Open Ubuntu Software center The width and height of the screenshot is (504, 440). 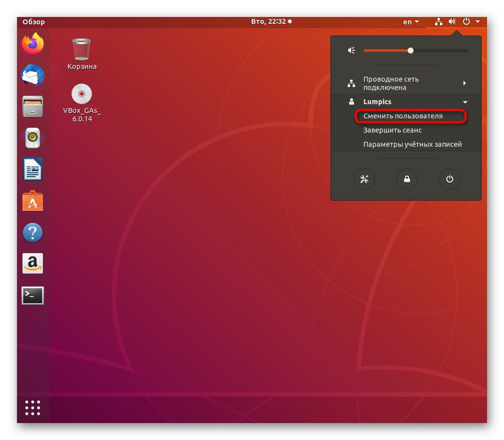click(x=32, y=201)
